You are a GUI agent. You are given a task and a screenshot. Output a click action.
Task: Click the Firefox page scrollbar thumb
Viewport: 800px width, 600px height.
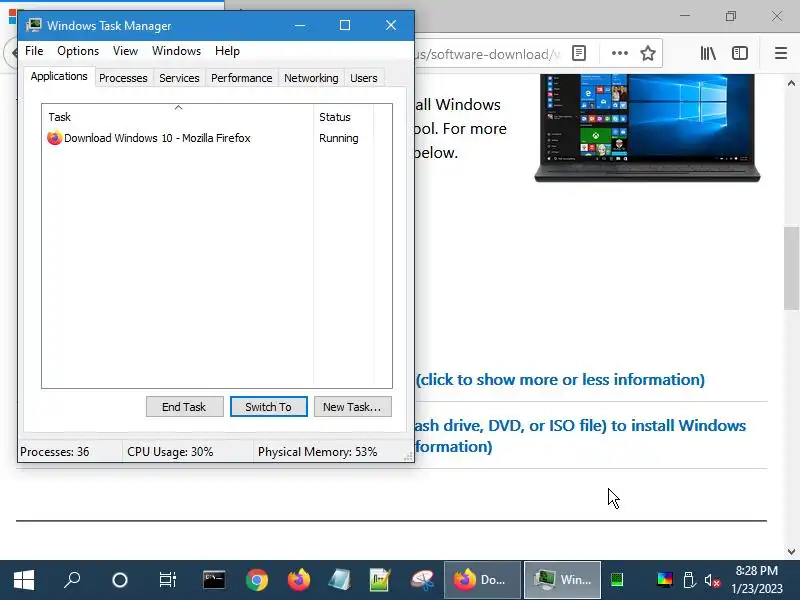(791, 268)
